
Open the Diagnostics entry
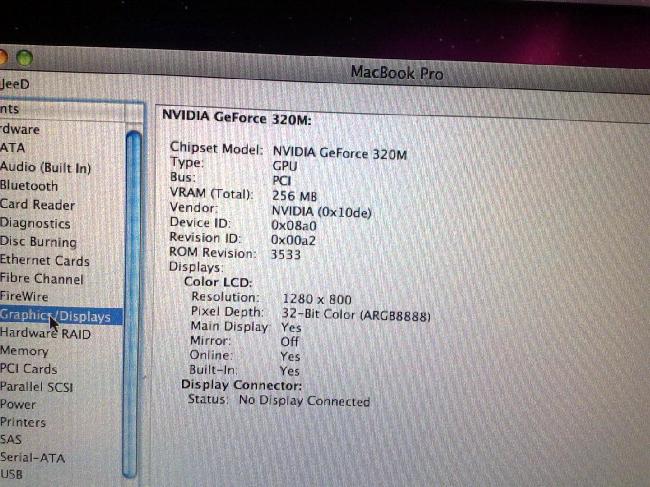[x=35, y=223]
